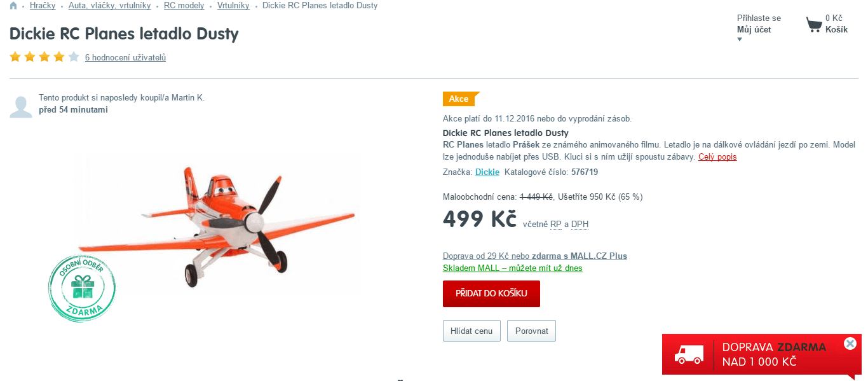Open 6 hodnocení uživatelů reviews link
Screen dimensions: 868x381
tap(125, 57)
